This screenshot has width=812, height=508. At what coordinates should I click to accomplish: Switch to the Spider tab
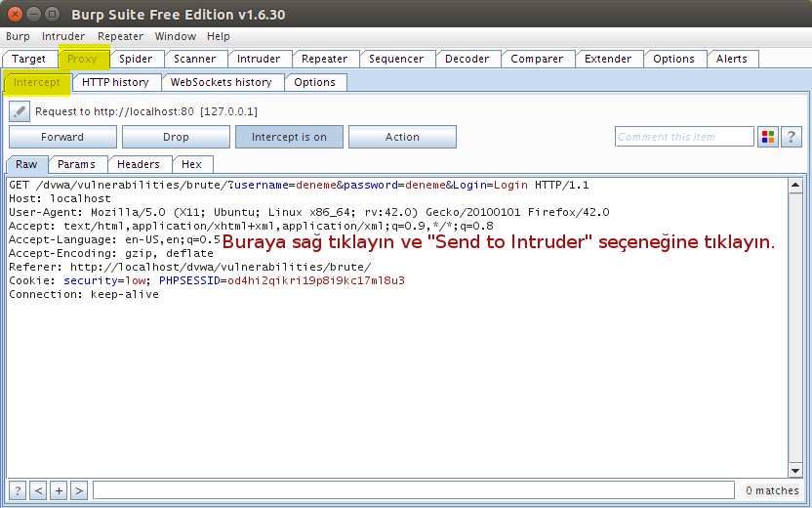click(136, 59)
